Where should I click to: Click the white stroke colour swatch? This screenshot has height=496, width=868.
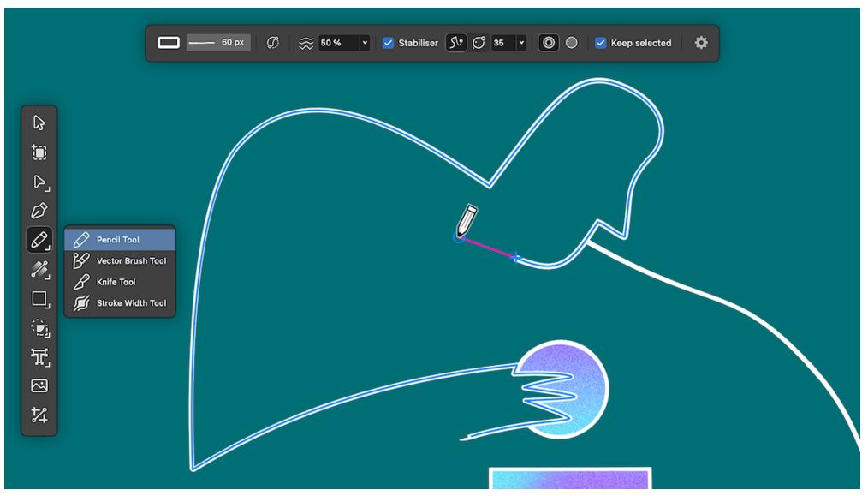click(x=169, y=43)
